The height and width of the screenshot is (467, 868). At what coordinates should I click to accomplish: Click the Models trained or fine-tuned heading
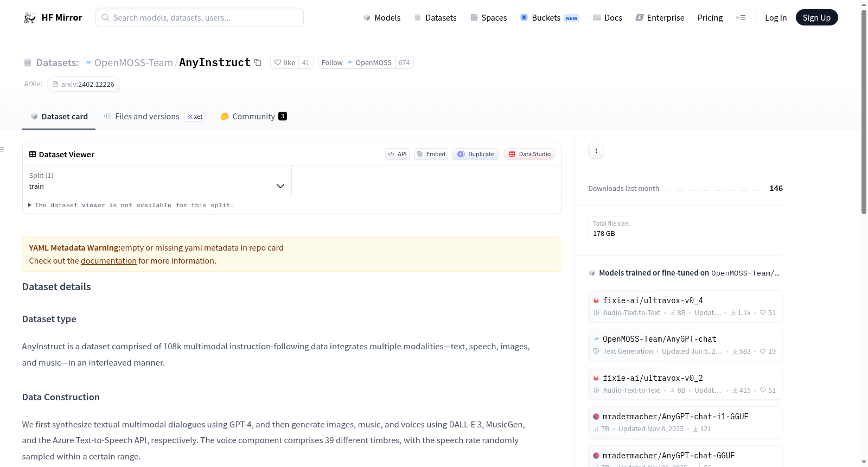coord(689,273)
